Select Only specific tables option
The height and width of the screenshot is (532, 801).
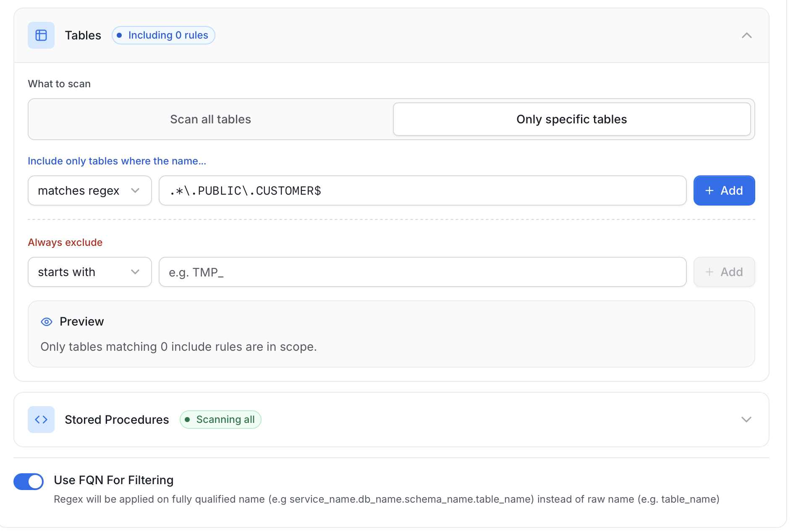572,119
